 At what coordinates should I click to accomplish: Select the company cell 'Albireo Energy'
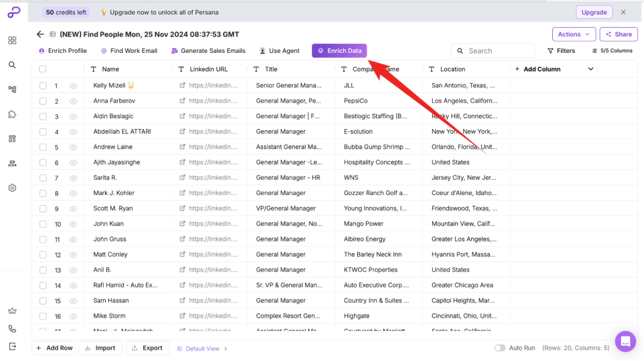coord(379,239)
